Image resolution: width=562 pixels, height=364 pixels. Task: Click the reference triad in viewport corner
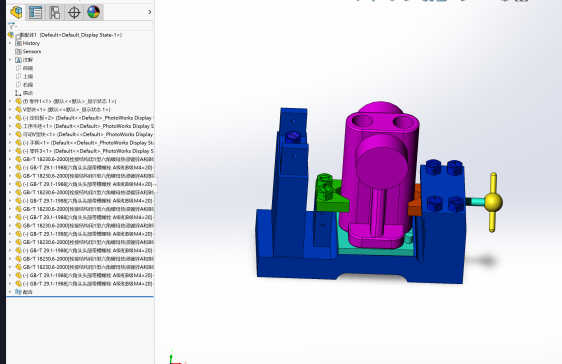[176, 358]
